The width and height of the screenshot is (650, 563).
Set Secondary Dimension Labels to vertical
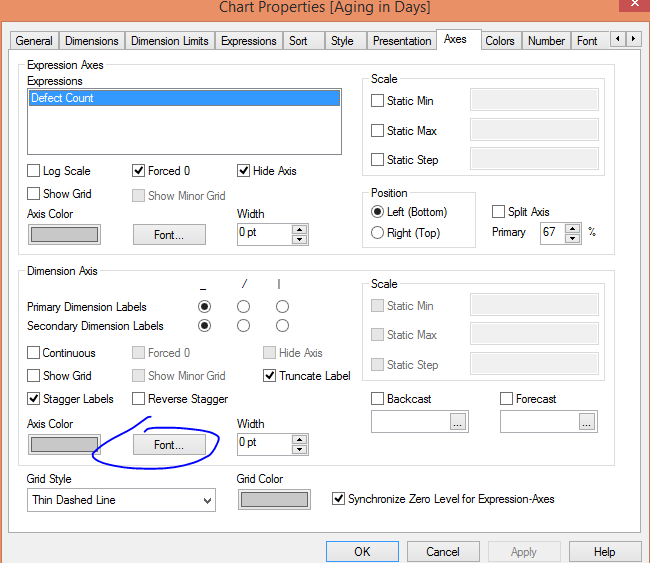[282, 325]
